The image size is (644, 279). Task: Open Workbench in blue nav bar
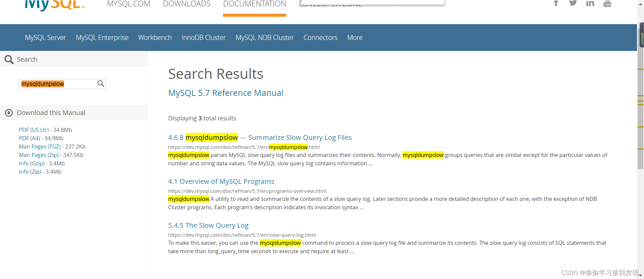[155, 38]
